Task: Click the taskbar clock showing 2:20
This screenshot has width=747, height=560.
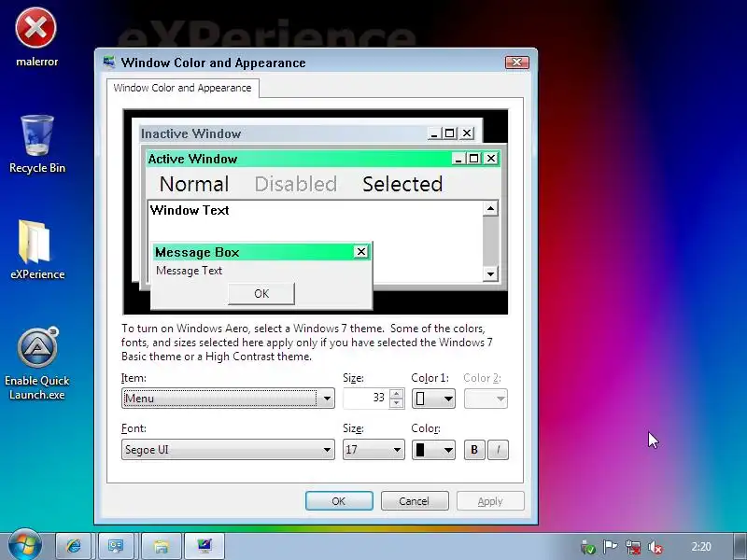Action: pos(701,547)
